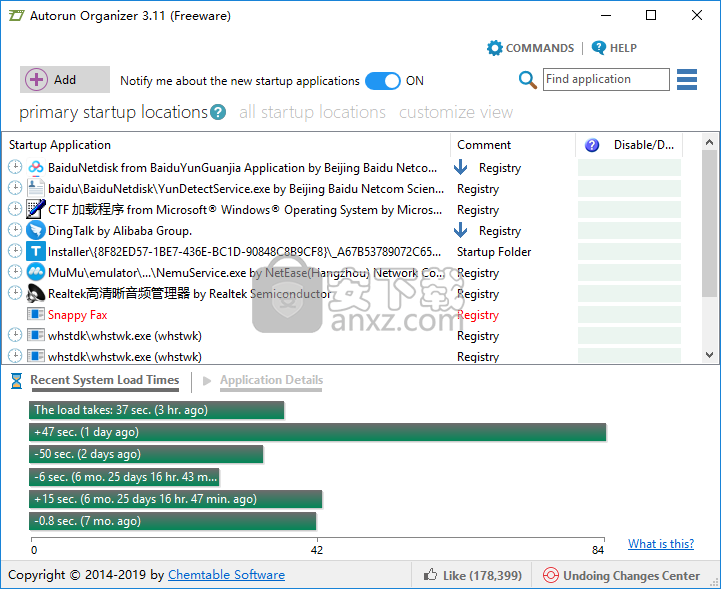The image size is (721, 589).
Task: Switch to all startup locations tab
Action: pos(312,113)
